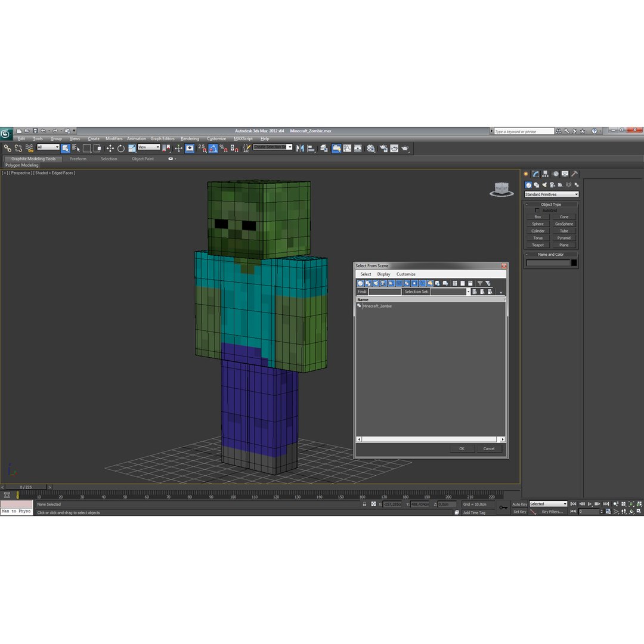Image resolution: width=644 pixels, height=644 pixels.
Task: Click horizontal scrollbar in Select From Scene
Action: point(431,439)
